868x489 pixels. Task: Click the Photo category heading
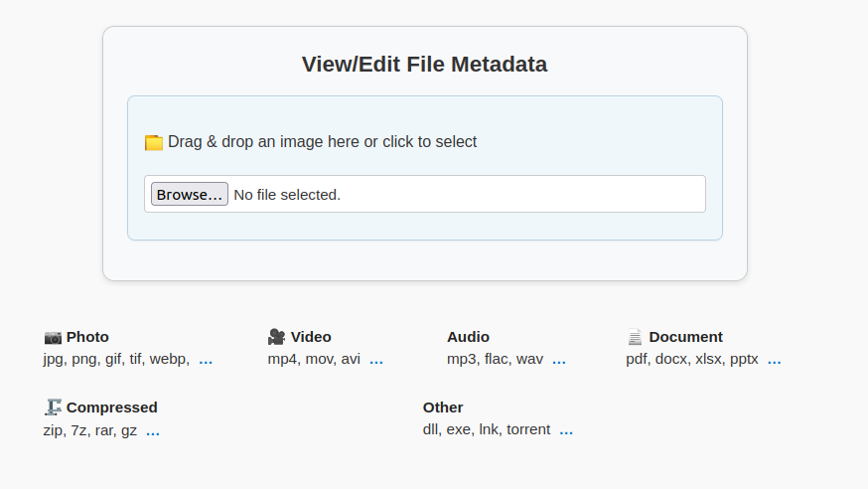[x=87, y=337]
